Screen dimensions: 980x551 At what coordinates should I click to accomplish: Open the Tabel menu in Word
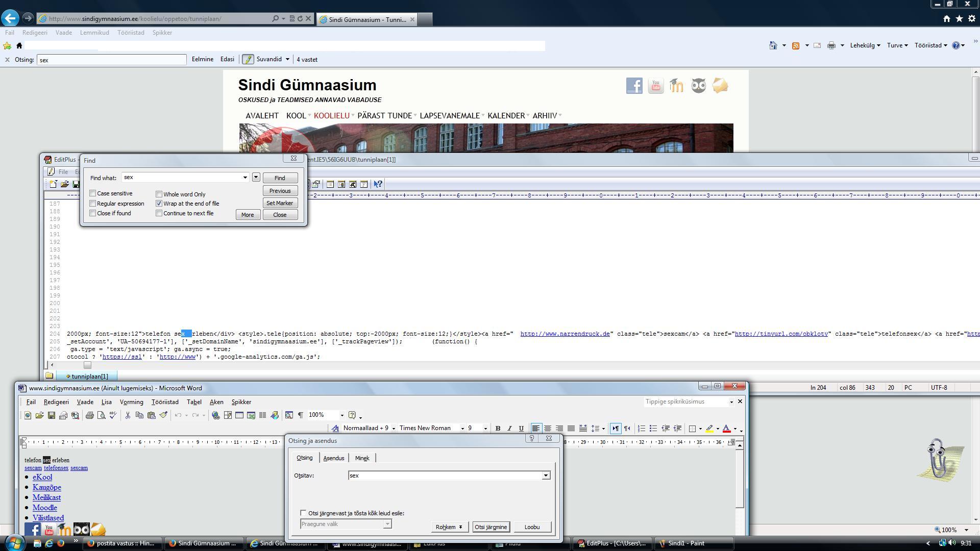pos(194,402)
